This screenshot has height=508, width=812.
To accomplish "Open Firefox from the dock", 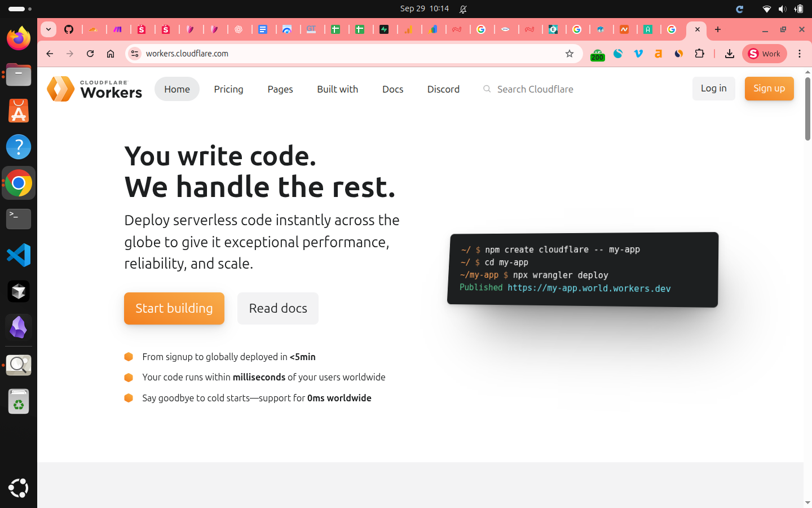I will 19,38.
